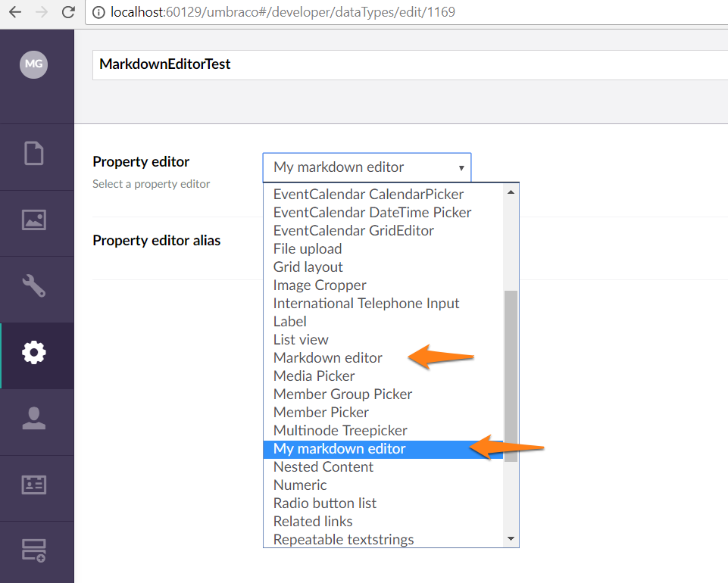Click the Property editor alias label
The width and height of the screenshot is (728, 583).
[157, 241]
